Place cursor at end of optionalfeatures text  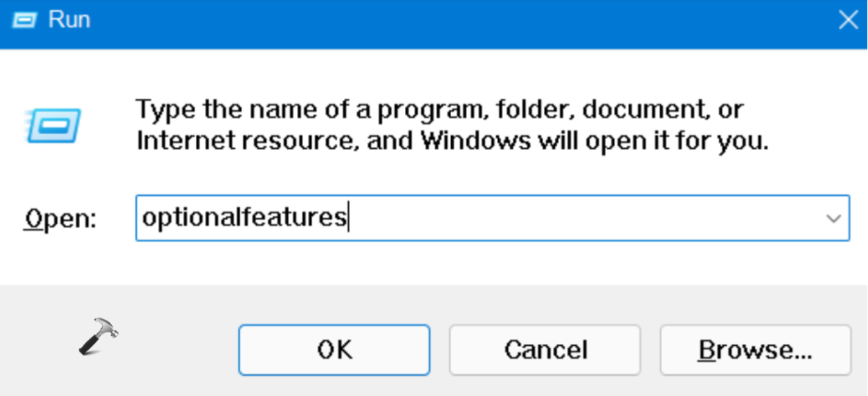[x=348, y=218]
